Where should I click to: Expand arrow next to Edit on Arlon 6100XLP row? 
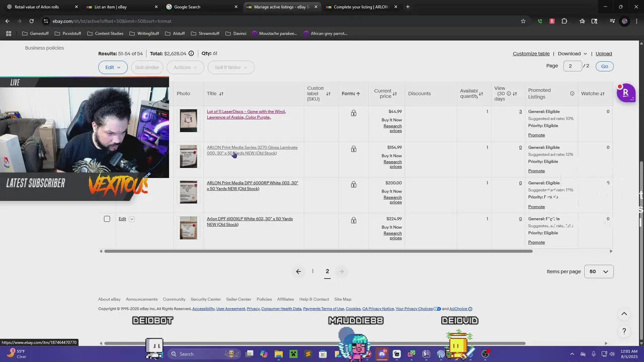point(132,219)
